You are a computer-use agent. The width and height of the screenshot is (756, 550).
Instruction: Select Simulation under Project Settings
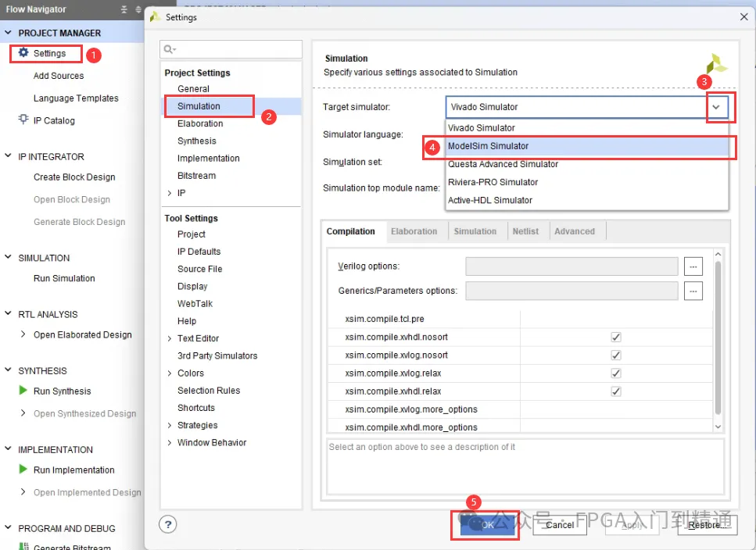pyautogui.click(x=199, y=106)
